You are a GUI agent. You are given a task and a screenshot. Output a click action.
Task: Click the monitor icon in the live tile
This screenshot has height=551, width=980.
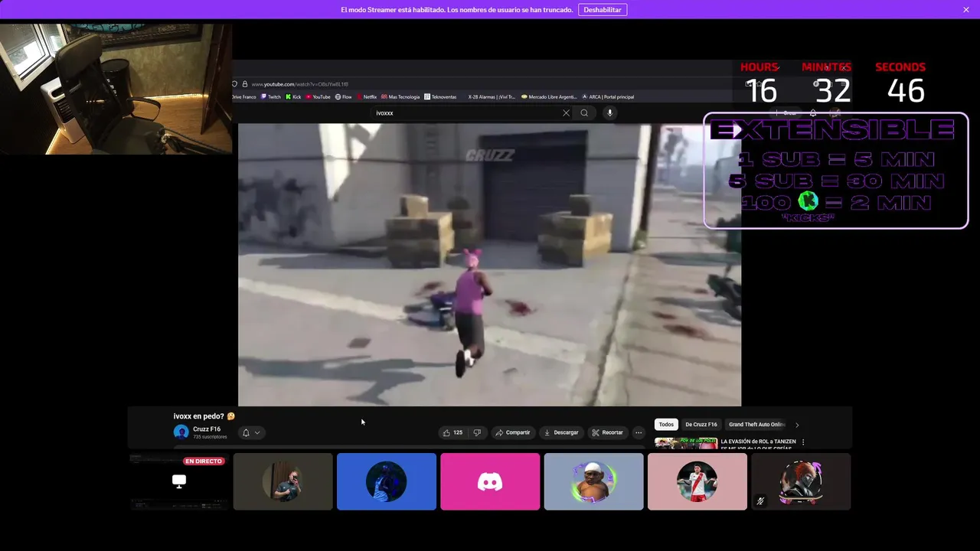[179, 481]
